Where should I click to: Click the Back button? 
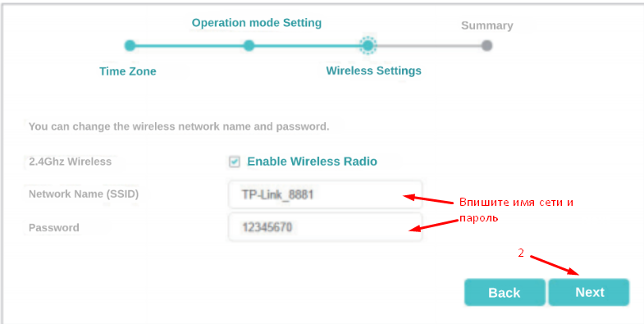click(x=505, y=292)
